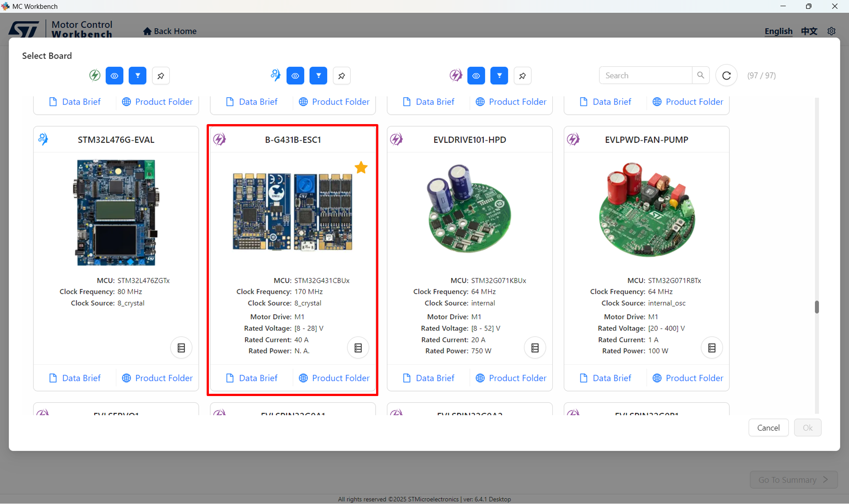Open Product Folder for STM32L476G-EVAL

coord(157,378)
